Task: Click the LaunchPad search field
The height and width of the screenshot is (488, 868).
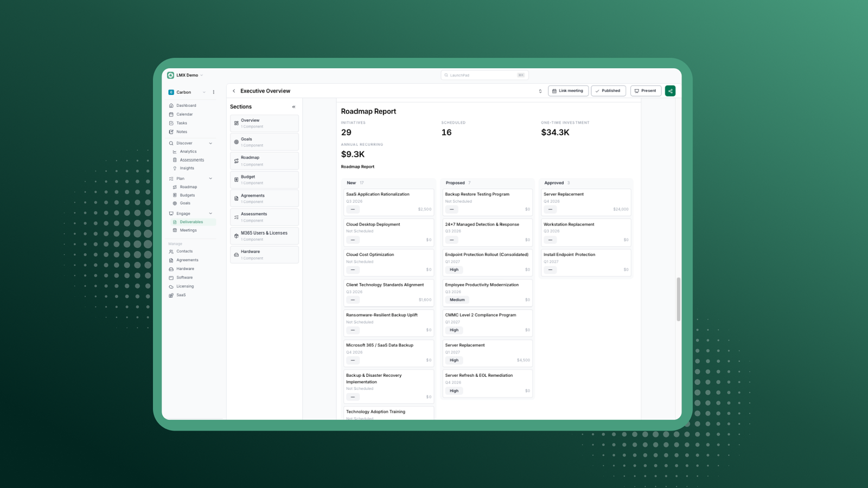Action: (484, 75)
